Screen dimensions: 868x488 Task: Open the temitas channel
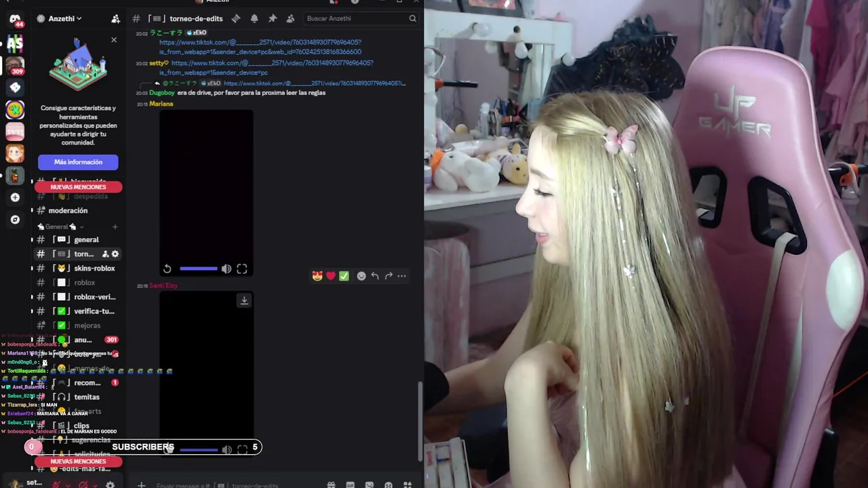pyautogui.click(x=78, y=397)
